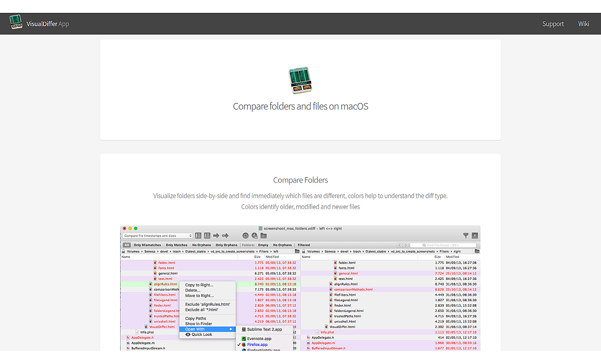Click 'left' in the left path bar
The image size is (601, 364).
276,252
